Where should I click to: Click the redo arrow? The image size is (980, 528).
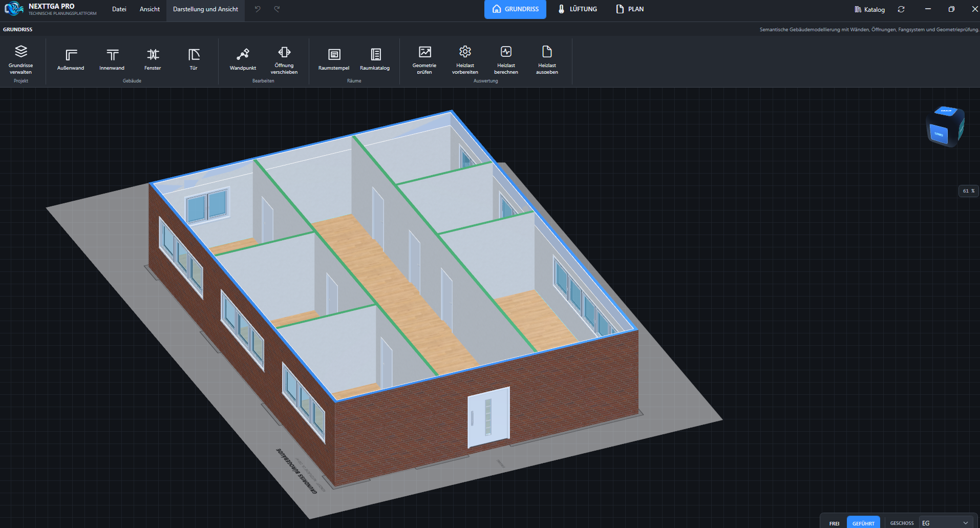click(x=277, y=9)
